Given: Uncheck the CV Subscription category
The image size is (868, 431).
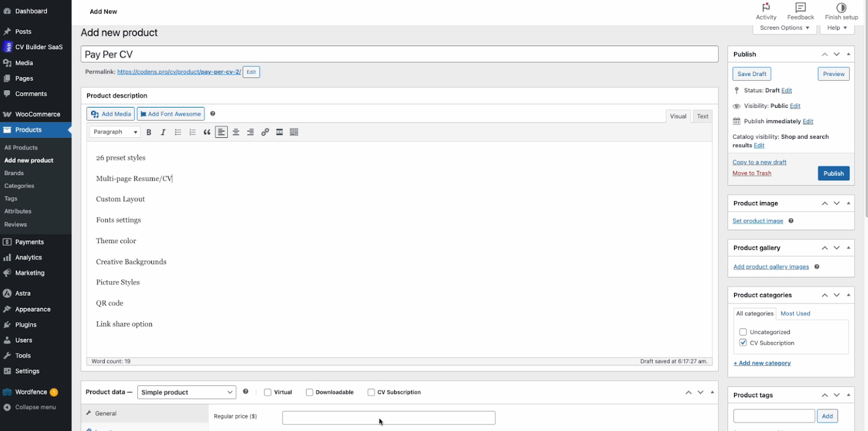Looking at the screenshot, I should [x=743, y=343].
